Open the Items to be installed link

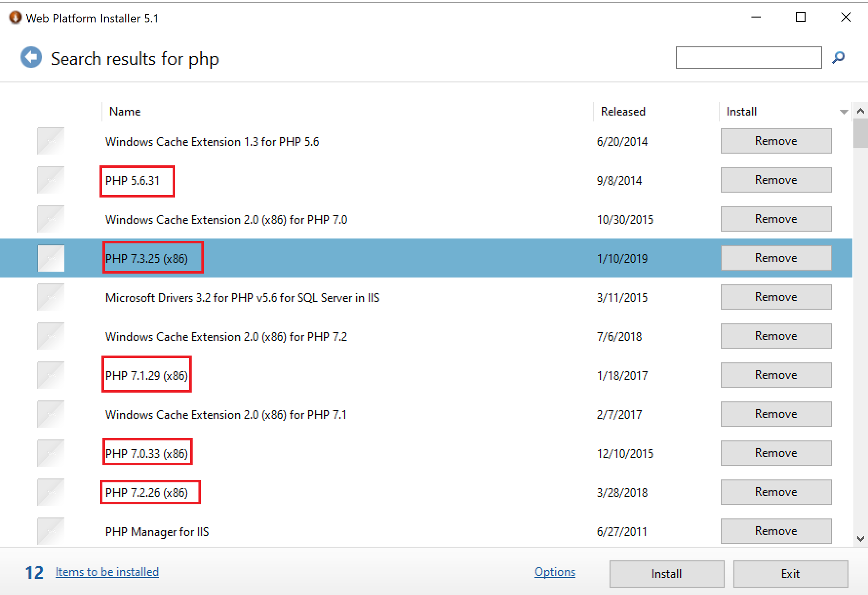107,572
